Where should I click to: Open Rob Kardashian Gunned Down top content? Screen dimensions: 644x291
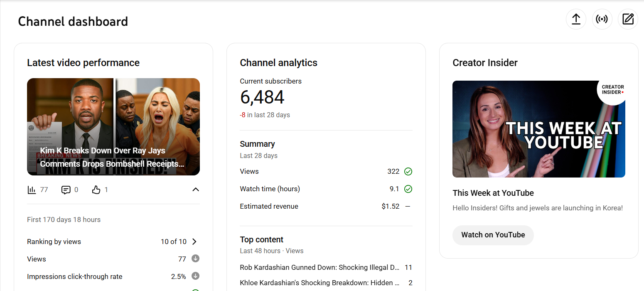320,267
